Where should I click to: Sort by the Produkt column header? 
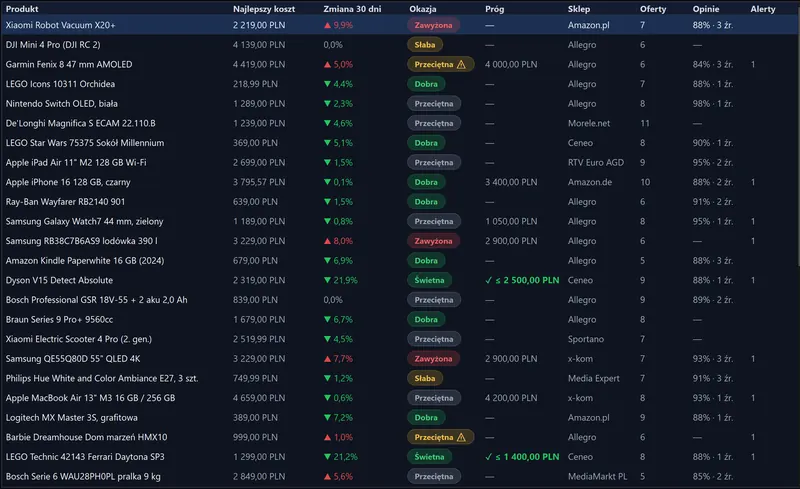(22, 9)
